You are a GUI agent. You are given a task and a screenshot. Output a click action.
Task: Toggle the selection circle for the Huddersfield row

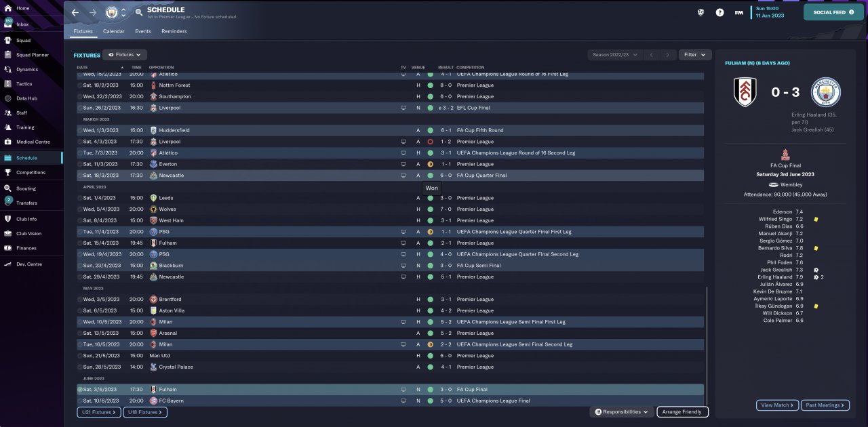(x=80, y=130)
